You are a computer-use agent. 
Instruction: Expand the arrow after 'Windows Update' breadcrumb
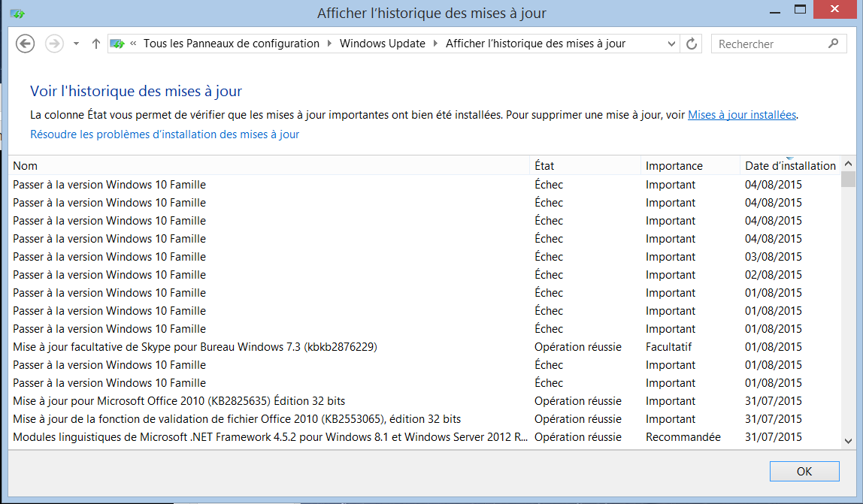click(x=435, y=44)
